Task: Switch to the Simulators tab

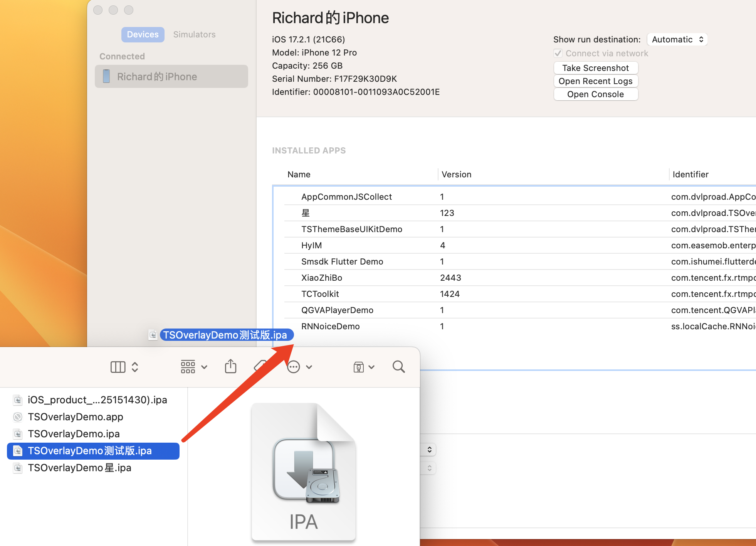Action: click(194, 34)
